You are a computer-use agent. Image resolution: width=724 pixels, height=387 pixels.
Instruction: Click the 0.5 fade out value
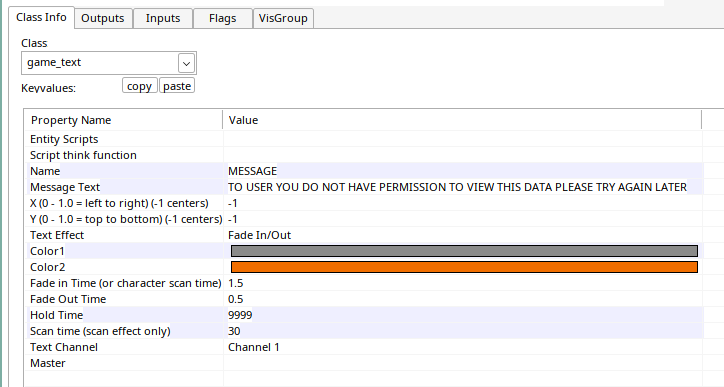coord(235,299)
